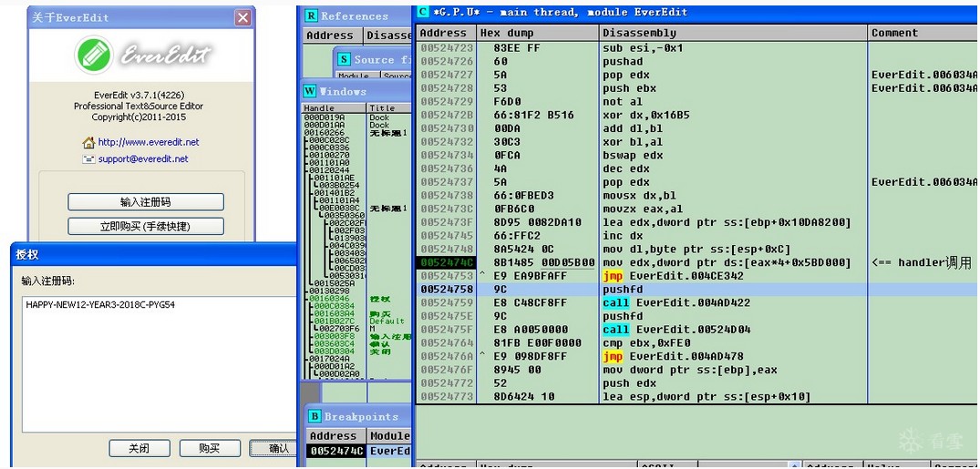This screenshot has height=469, width=980.
Task: Click the B icon of the Breakpoints window
Action: 315,416
